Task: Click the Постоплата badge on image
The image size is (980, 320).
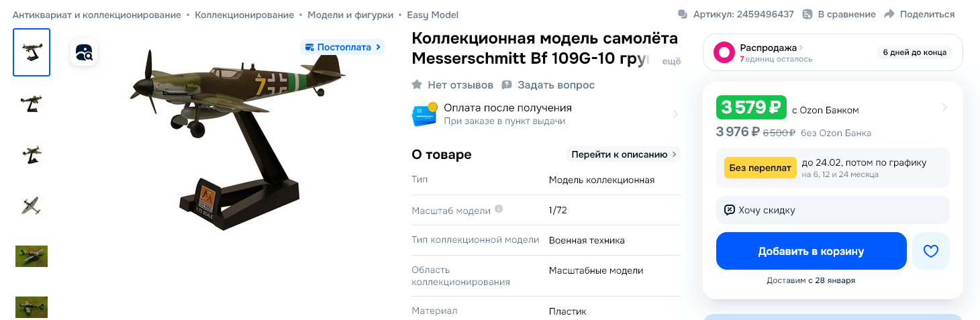Action: pyautogui.click(x=342, y=47)
